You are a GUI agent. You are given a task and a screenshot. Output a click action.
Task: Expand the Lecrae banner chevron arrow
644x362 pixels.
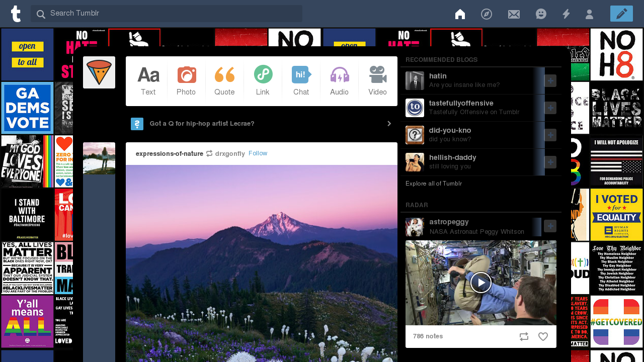[x=389, y=124]
